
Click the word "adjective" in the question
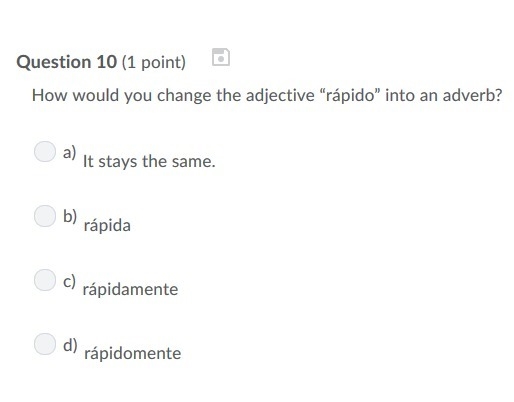coord(280,96)
